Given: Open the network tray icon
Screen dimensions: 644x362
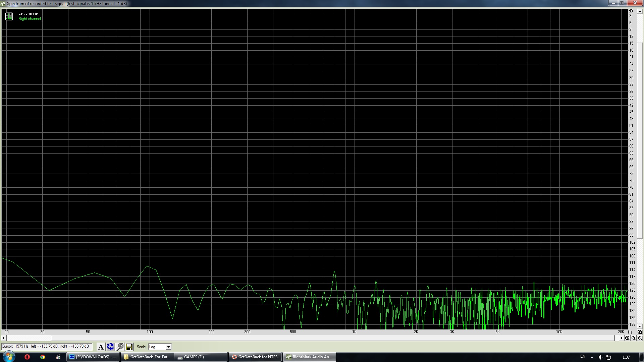Looking at the screenshot, I should click(608, 357).
